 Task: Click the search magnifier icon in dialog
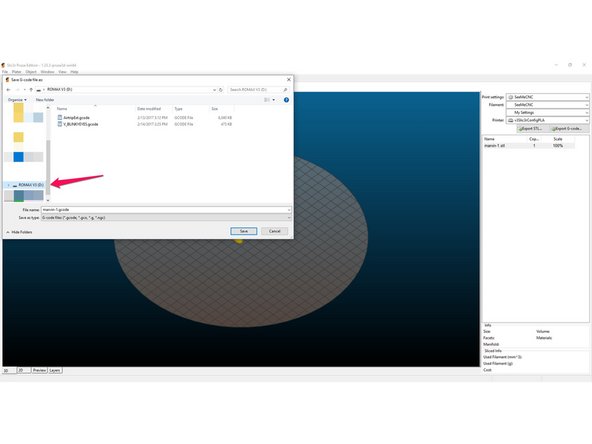click(285, 90)
